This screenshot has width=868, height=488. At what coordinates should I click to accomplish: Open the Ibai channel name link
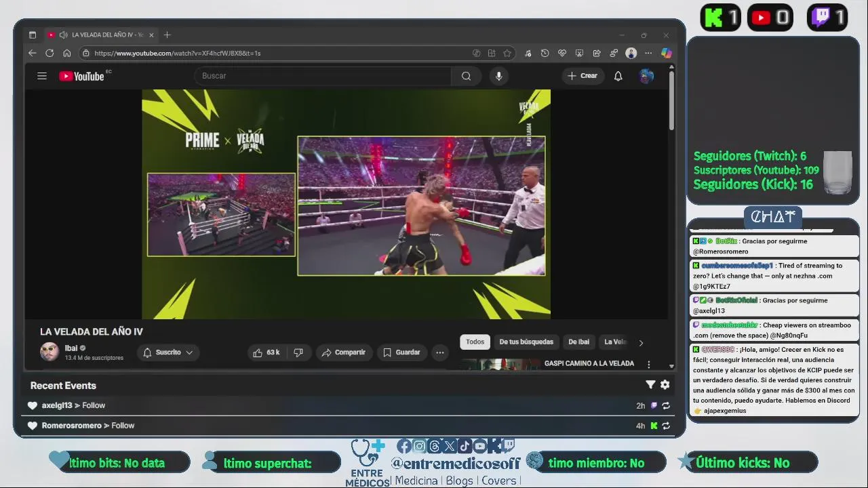click(71, 348)
